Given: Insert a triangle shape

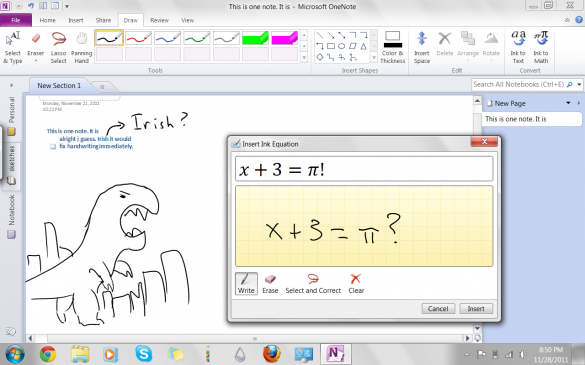Looking at the screenshot, I should [363, 46].
